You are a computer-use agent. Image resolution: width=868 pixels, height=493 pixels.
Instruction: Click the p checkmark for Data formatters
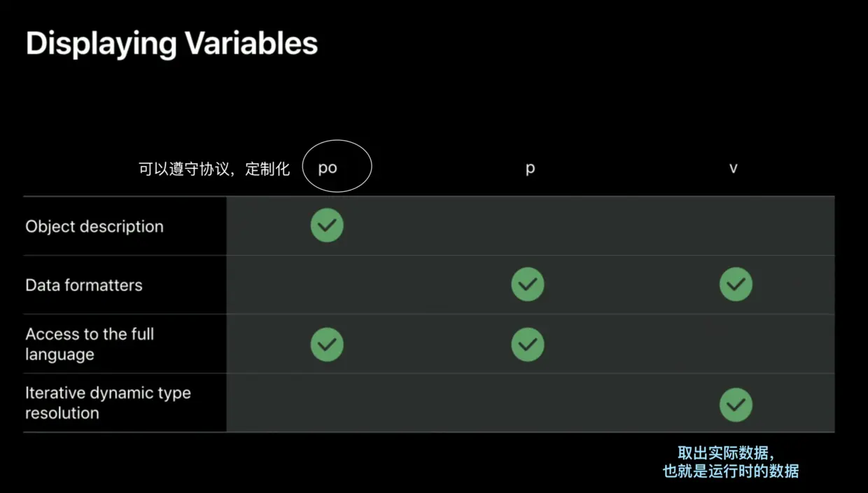pyautogui.click(x=528, y=284)
